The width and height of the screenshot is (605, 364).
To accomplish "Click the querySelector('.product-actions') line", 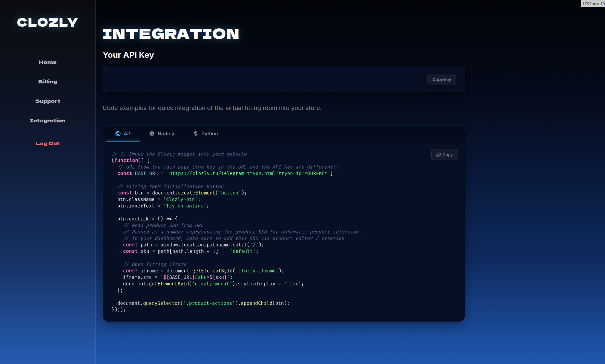I will tap(203, 303).
